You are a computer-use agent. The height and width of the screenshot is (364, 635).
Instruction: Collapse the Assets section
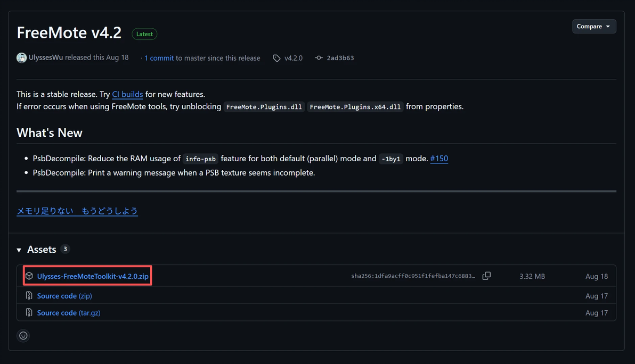click(x=20, y=250)
